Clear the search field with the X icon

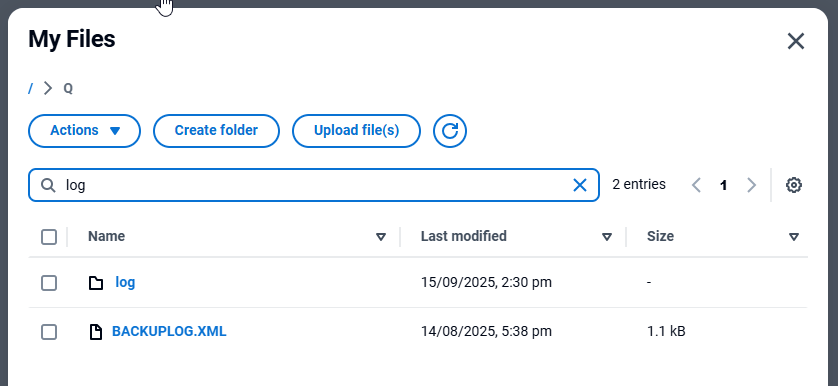pos(580,185)
